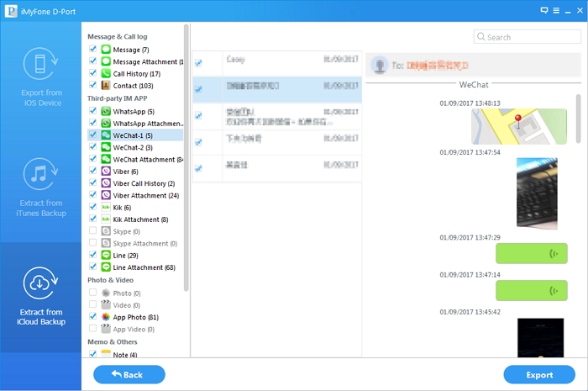Click the contact avatar in chat header
The image size is (588, 391).
[380, 66]
